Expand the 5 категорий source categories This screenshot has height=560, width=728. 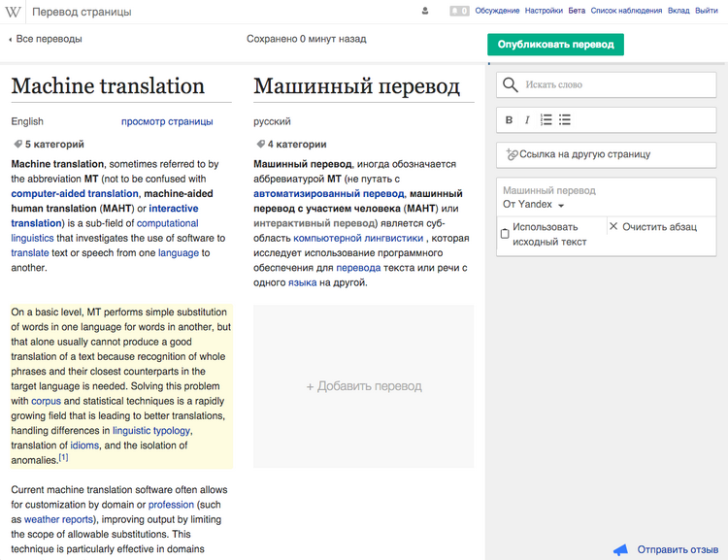click(48, 145)
